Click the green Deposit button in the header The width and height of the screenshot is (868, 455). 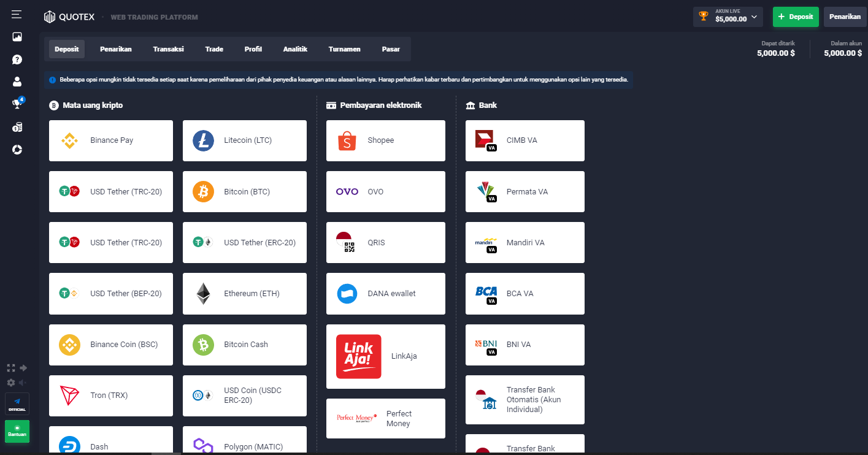click(796, 17)
